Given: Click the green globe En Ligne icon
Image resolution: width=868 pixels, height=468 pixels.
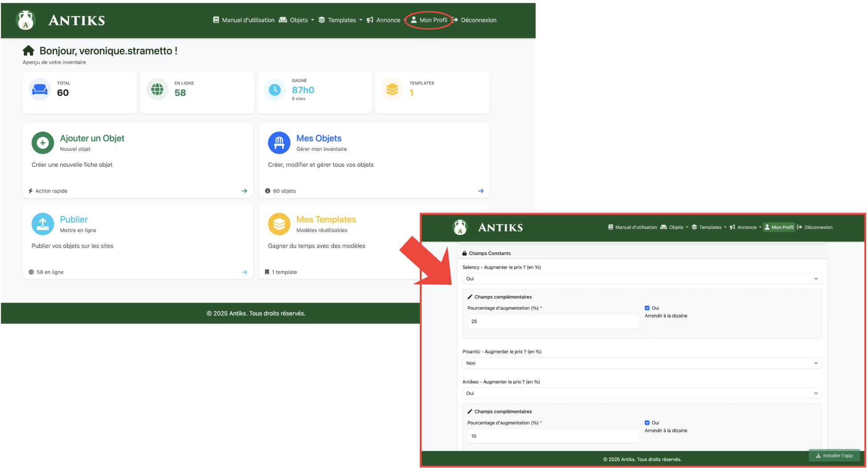Looking at the screenshot, I should (157, 89).
